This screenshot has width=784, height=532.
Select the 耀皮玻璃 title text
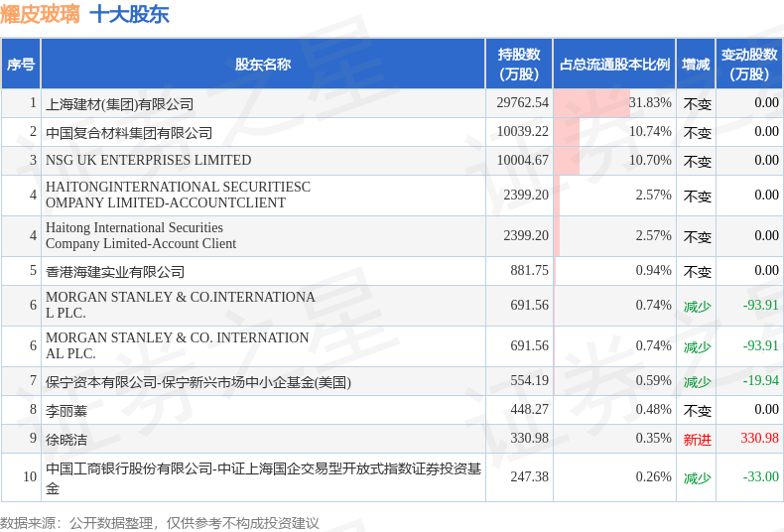click(40, 14)
